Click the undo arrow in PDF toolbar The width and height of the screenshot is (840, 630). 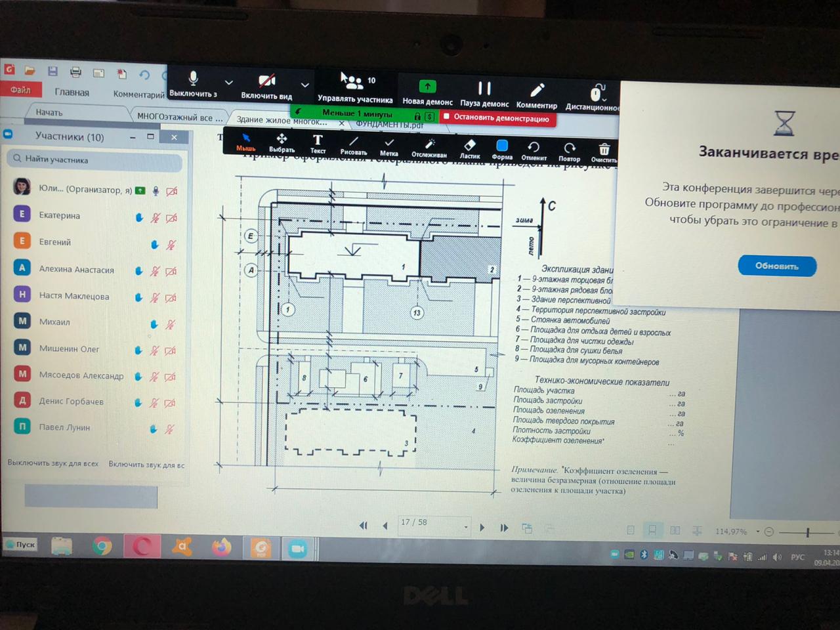144,75
